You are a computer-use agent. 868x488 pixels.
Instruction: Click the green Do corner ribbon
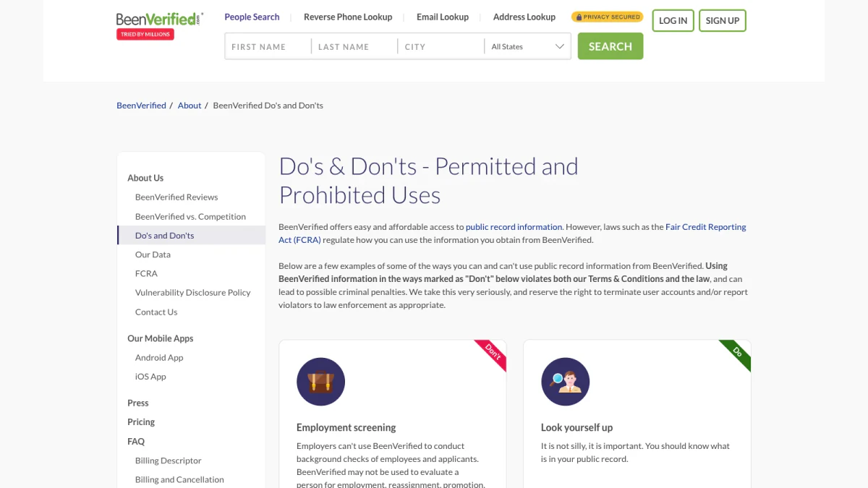[736, 354]
